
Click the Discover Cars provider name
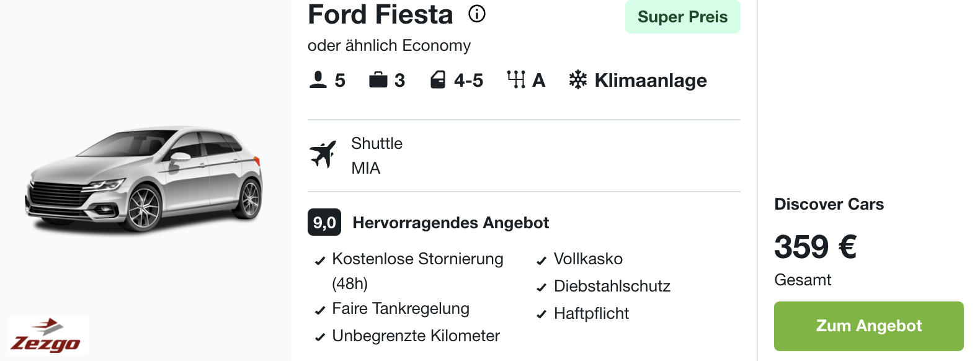pos(829,204)
